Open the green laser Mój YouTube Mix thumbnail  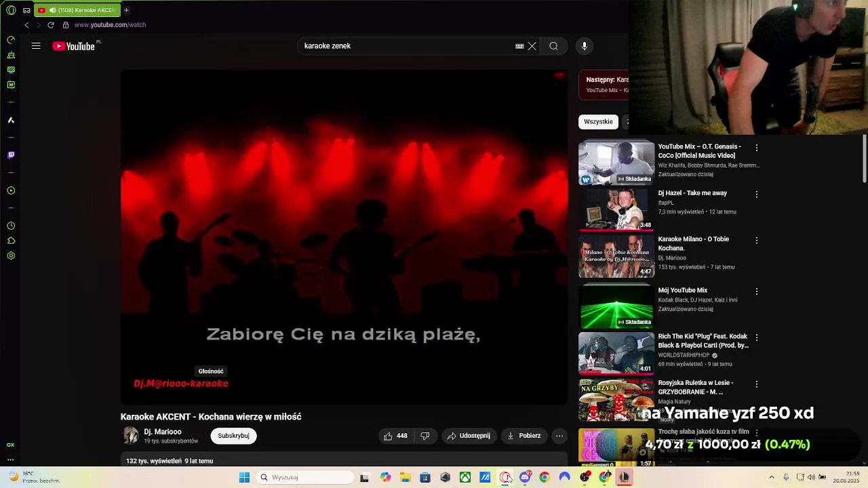click(x=616, y=306)
